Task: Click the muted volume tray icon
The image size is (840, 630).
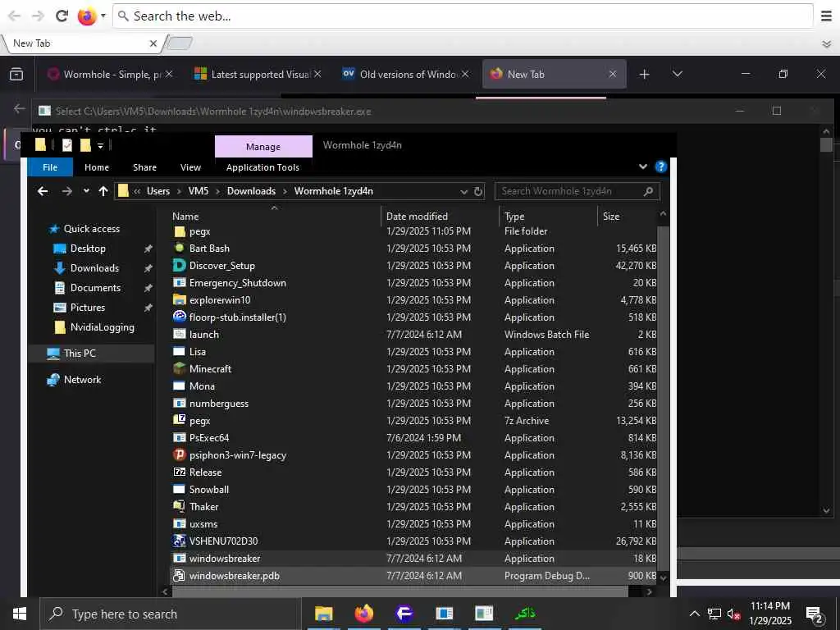Action: click(x=733, y=614)
